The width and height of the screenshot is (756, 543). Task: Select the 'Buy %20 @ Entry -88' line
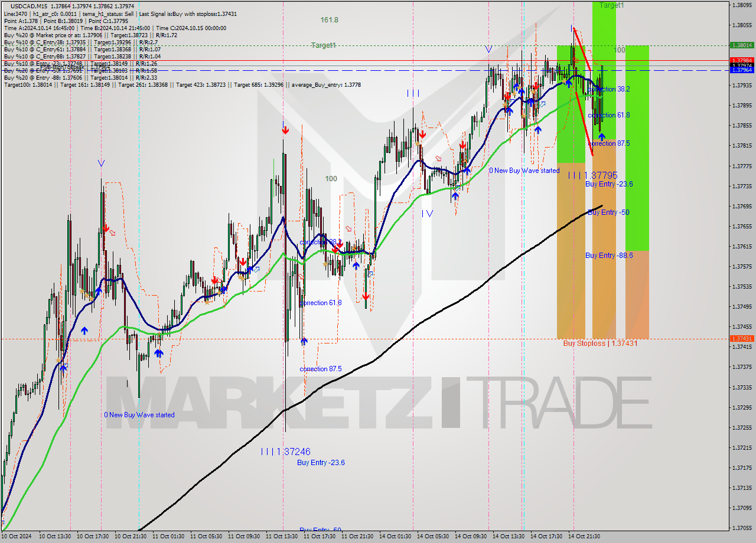coord(81,77)
